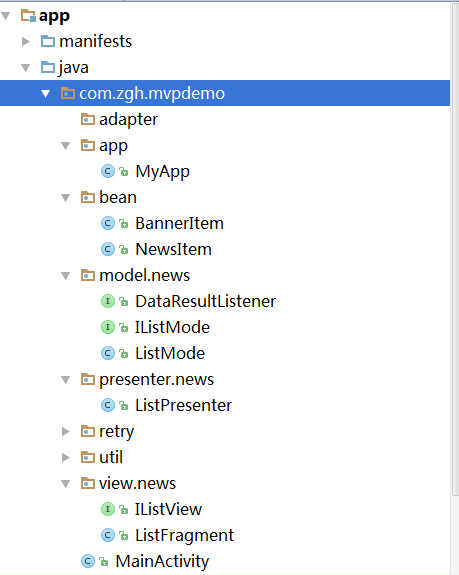Click the lock badge icon beside NewsItem
Viewport: 459px width, 575px height.
124,250
